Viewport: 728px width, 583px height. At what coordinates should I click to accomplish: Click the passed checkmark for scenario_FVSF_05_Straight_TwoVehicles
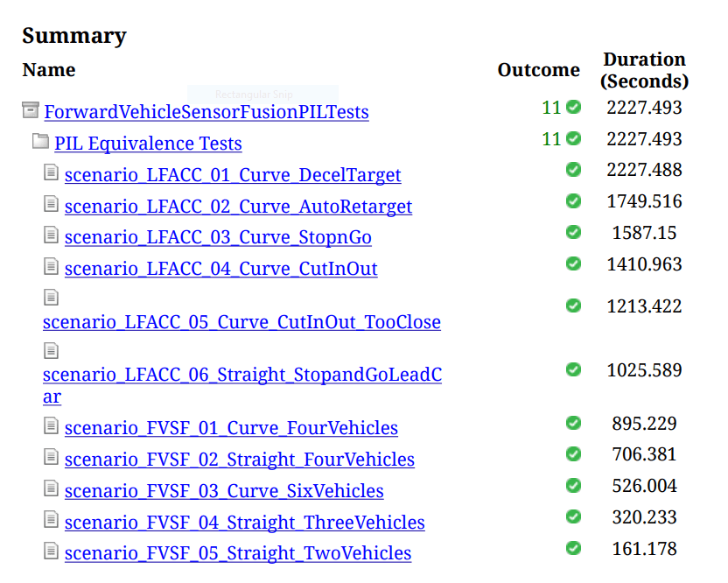coord(573,549)
